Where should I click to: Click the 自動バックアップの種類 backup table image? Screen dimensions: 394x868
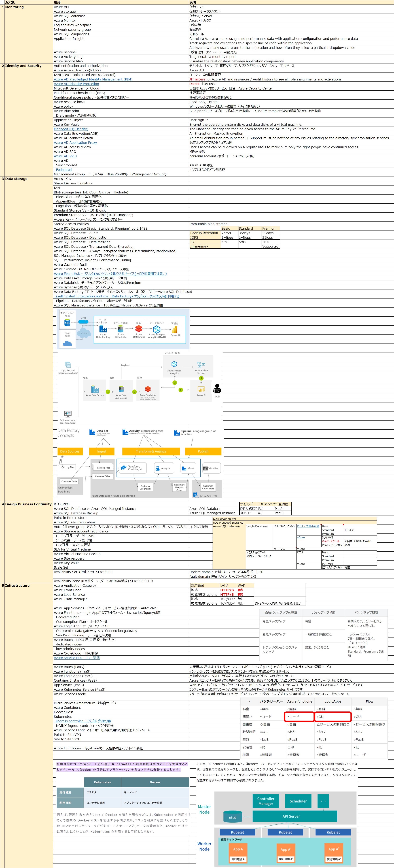click(324, 635)
